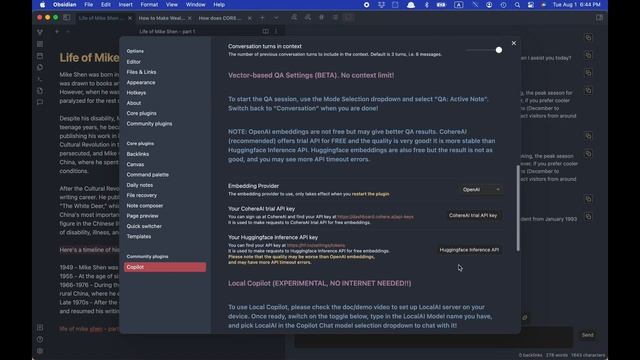The height and width of the screenshot is (360, 640).
Task: Toggle the right sidebar icon
Action: pos(599,18)
